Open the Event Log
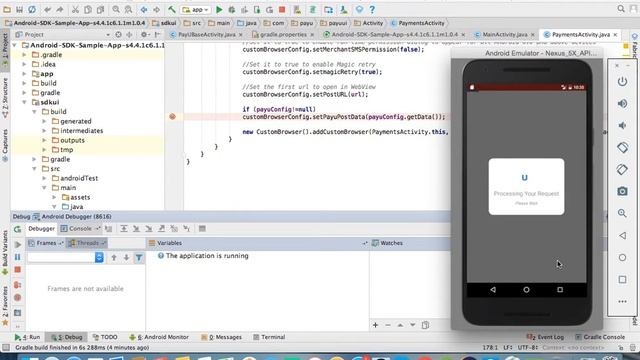 point(545,337)
